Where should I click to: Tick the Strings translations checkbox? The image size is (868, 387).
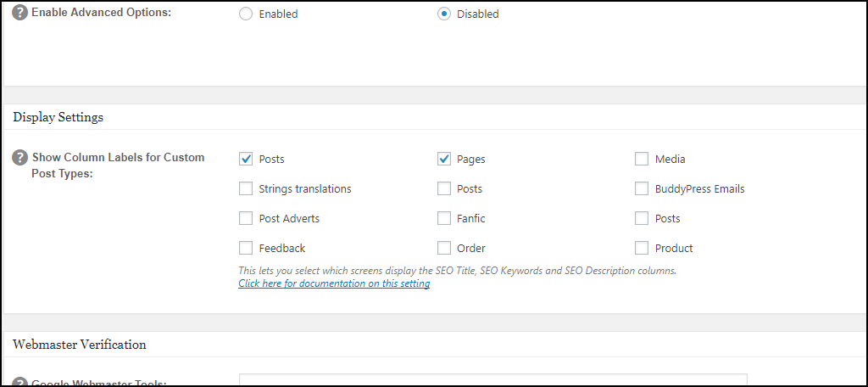click(x=246, y=188)
